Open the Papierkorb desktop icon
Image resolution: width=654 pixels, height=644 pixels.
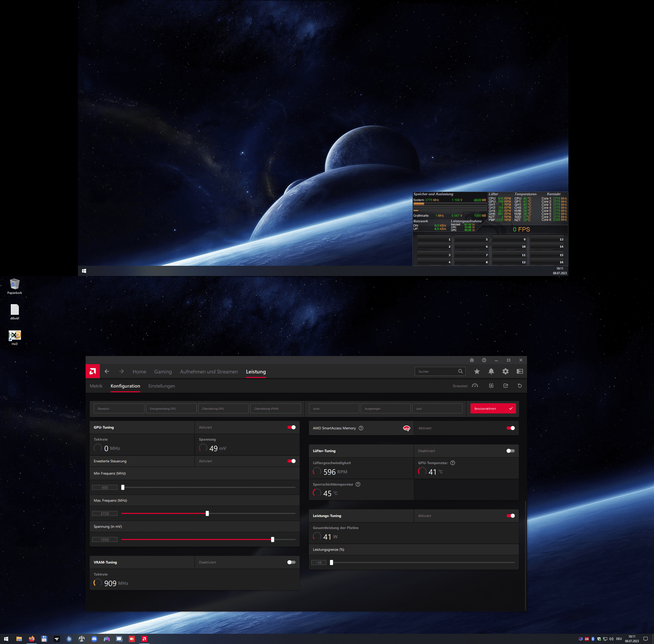(15, 286)
